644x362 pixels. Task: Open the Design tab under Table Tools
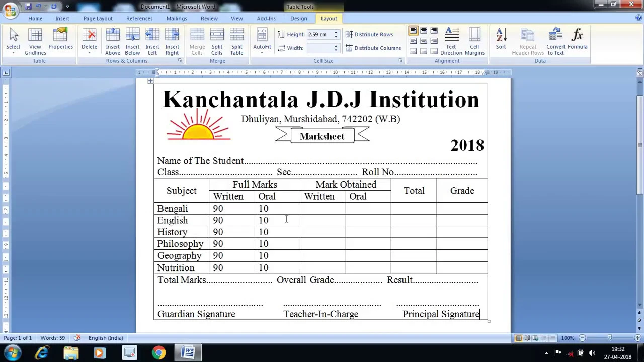point(298,18)
